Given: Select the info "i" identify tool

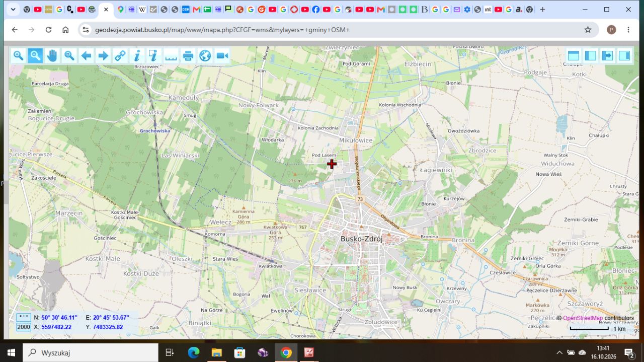Looking at the screenshot, I should pyautogui.click(x=137, y=55).
